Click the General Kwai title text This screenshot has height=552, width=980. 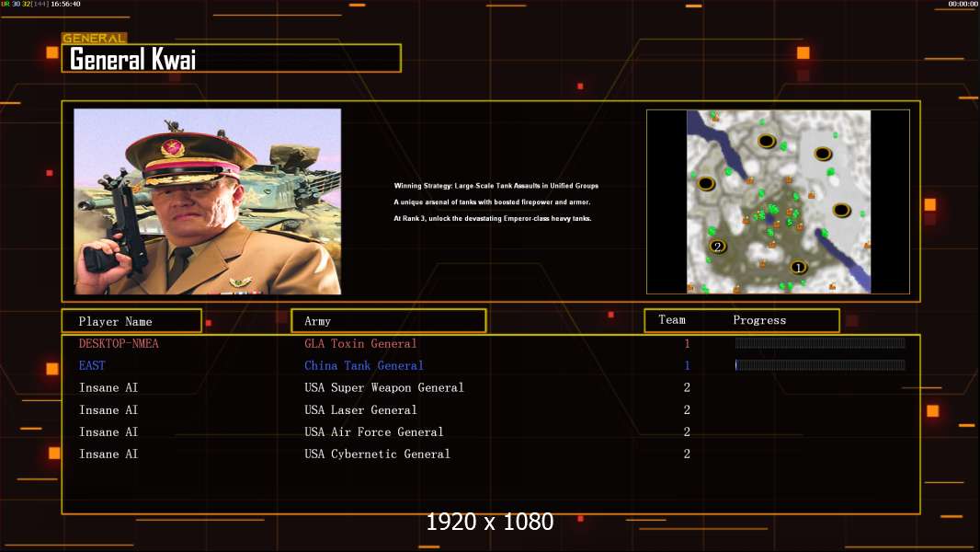pyautogui.click(x=132, y=60)
